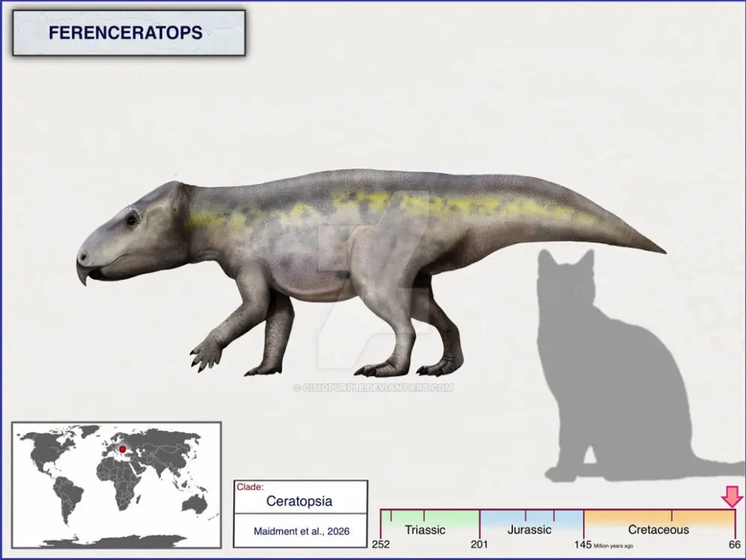Select the FERENCERATOPS title plate
Image resolution: width=746 pixels, height=560 pixels.
(127, 33)
